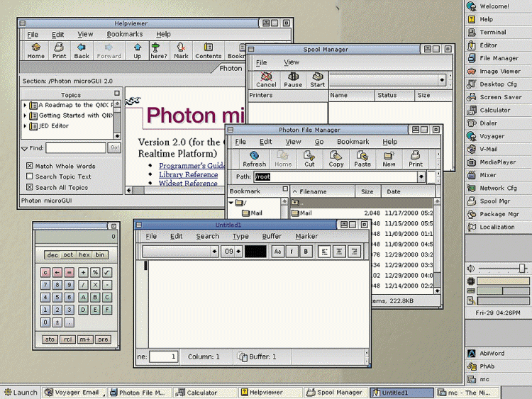The image size is (532, 399).
Task: Open Programmer's Guide link
Action: pyautogui.click(x=192, y=165)
